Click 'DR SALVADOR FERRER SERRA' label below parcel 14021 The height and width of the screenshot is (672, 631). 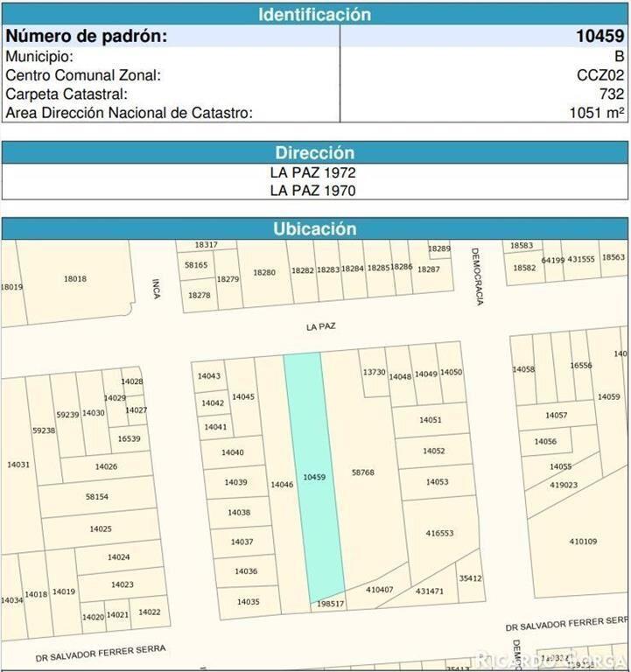[101, 653]
